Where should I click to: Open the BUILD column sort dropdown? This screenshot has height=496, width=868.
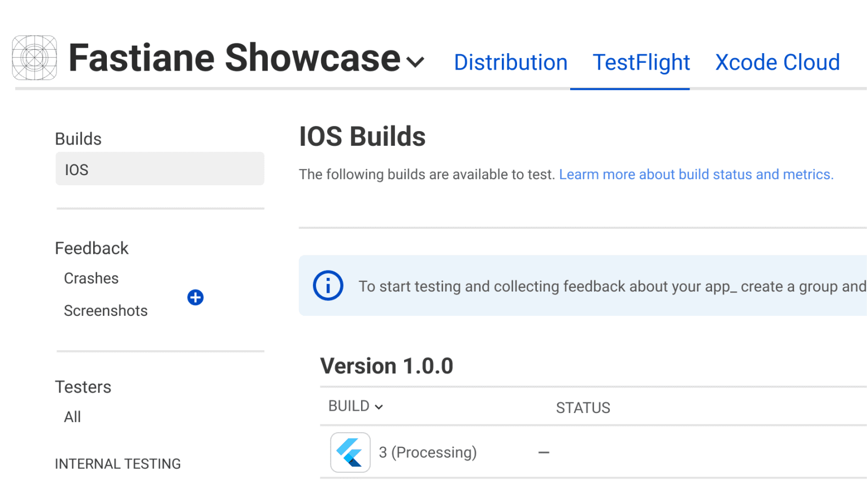[378, 406]
